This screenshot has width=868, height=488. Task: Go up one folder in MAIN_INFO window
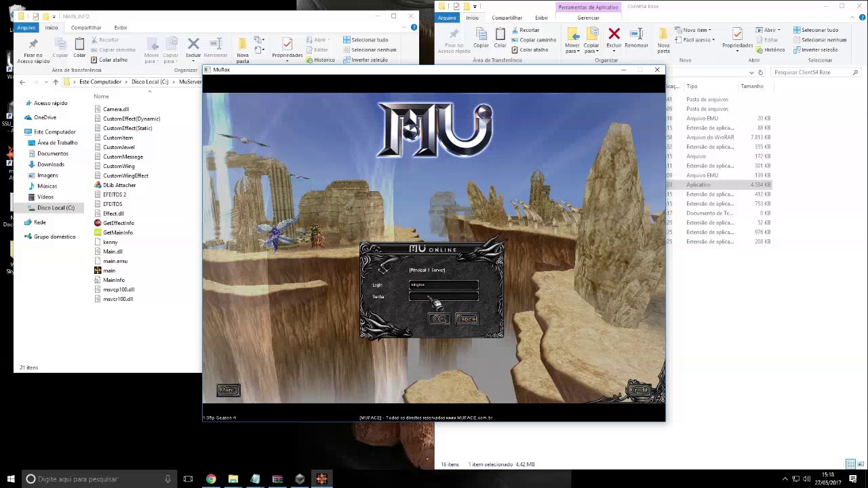[56, 82]
